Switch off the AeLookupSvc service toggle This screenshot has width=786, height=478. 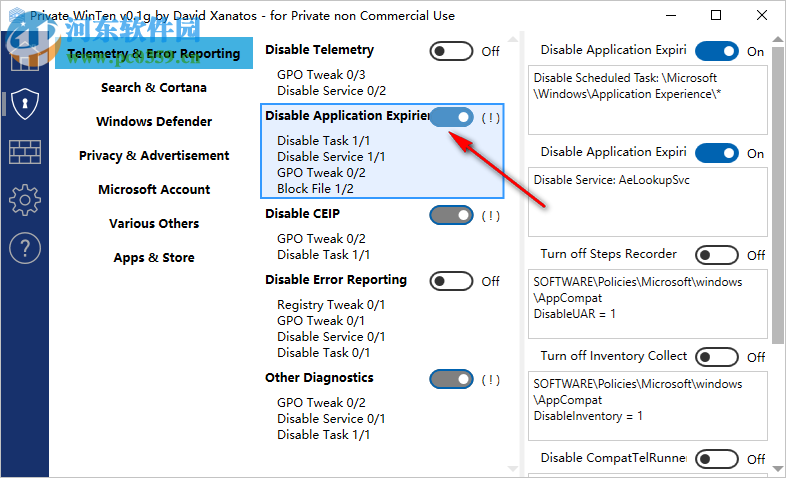[717, 153]
